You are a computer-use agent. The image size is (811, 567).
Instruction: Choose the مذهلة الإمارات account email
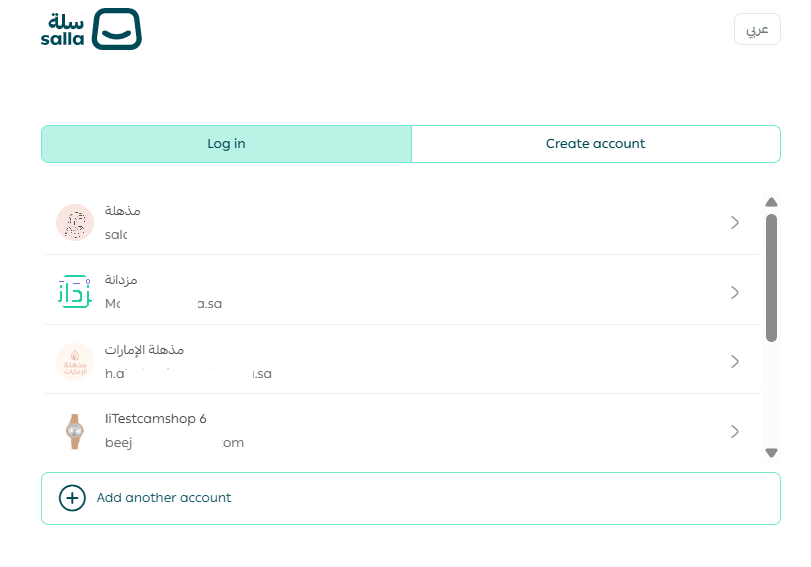[188, 374]
